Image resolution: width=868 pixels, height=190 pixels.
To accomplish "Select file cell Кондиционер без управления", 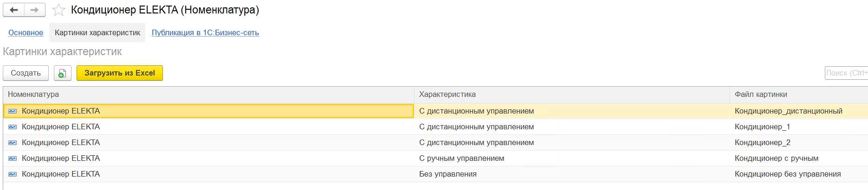I will click(x=799, y=174).
